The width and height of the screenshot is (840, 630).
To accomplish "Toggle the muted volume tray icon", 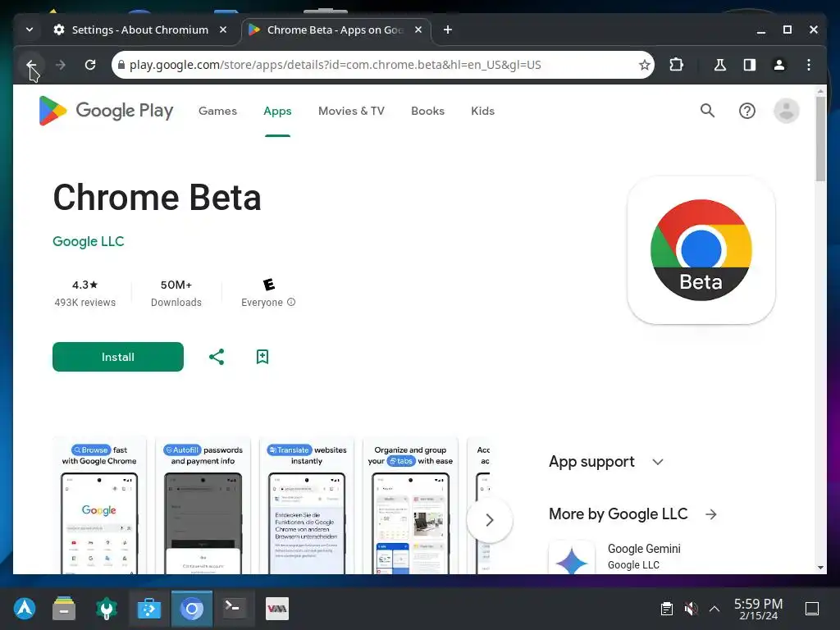I will tap(691, 609).
